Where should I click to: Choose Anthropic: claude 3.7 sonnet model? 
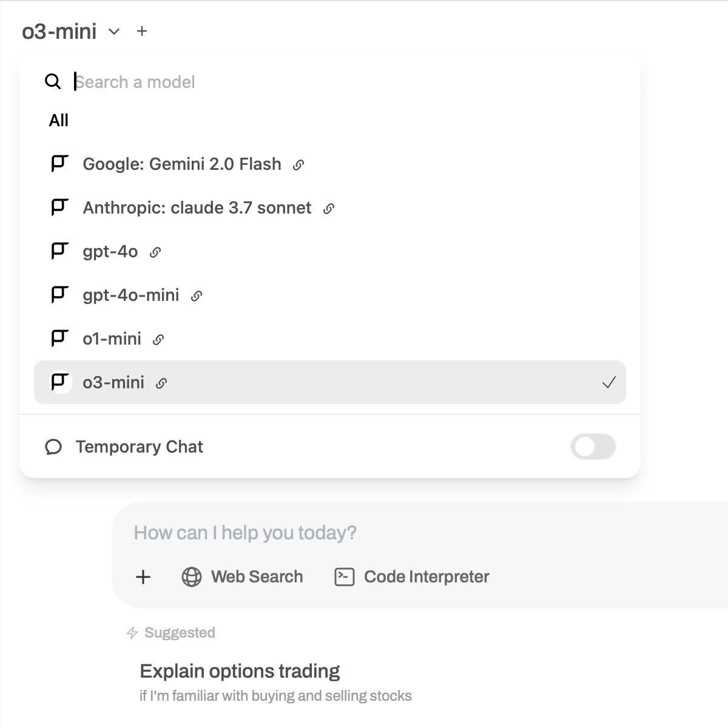pos(197,208)
